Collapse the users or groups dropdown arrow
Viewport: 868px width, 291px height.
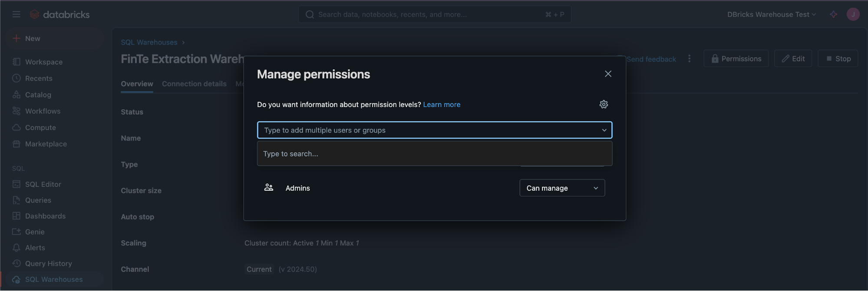604,130
